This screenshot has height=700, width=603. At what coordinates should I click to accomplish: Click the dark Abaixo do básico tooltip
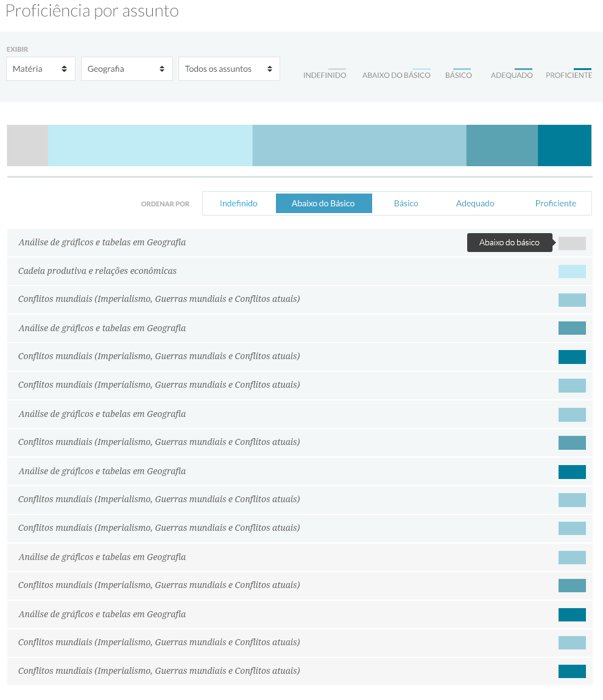(509, 242)
